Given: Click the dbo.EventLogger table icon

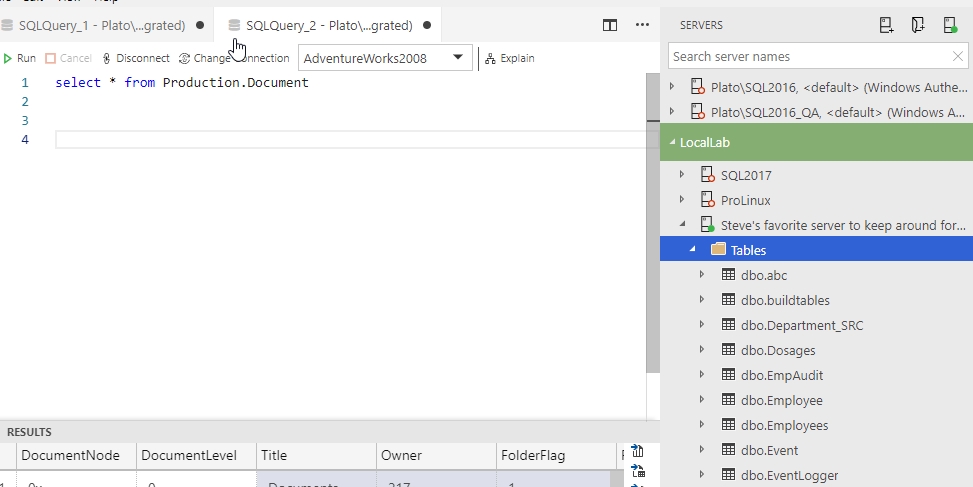Looking at the screenshot, I should [x=729, y=475].
